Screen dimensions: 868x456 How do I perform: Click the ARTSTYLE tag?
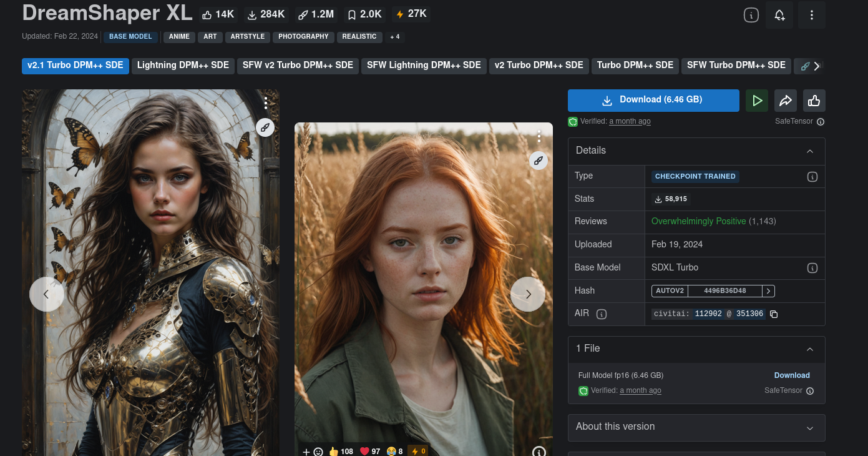248,37
